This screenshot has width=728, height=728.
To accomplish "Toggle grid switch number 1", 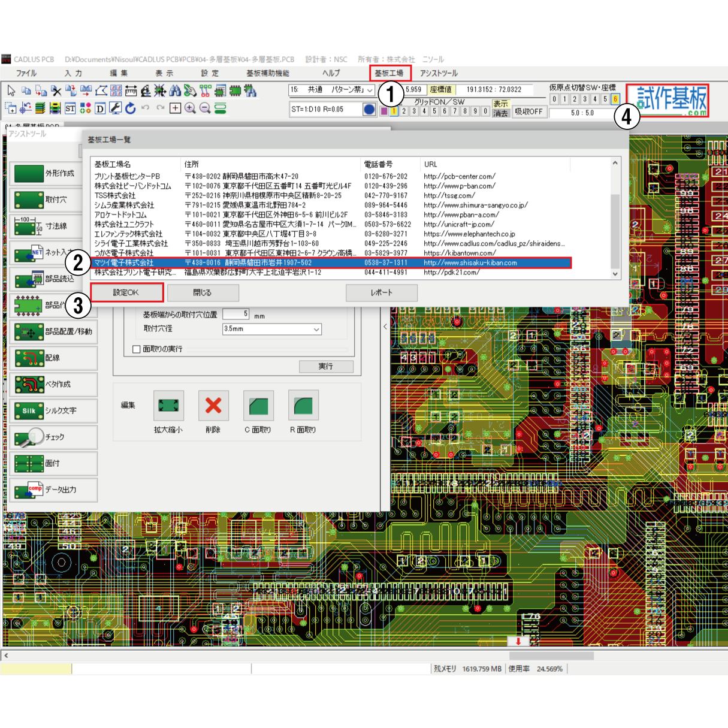I will tap(394, 111).
